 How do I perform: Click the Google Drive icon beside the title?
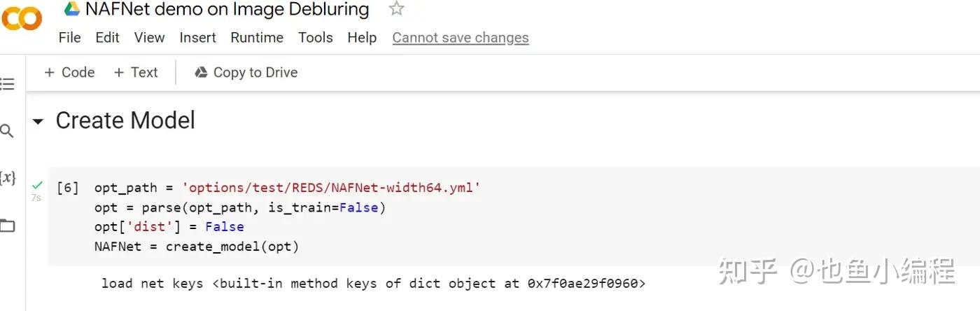pyautogui.click(x=71, y=9)
